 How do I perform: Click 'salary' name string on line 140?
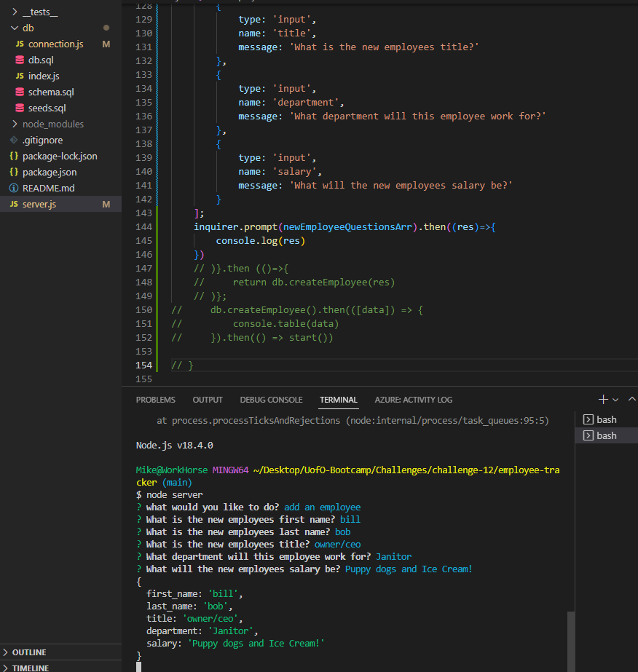(294, 172)
